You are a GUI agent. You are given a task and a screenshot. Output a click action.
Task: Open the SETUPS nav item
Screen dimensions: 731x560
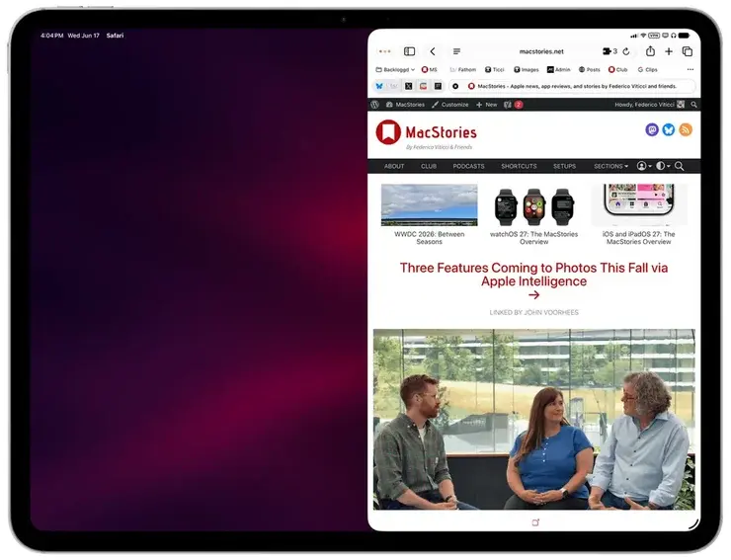tap(565, 166)
